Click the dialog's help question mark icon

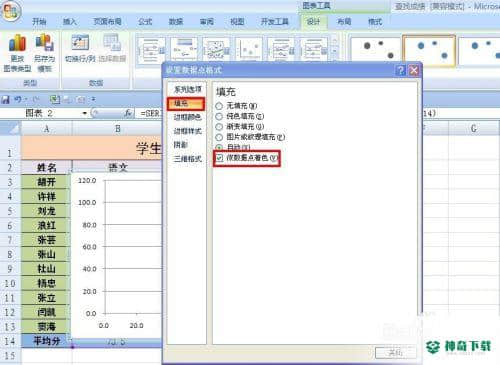click(x=400, y=70)
